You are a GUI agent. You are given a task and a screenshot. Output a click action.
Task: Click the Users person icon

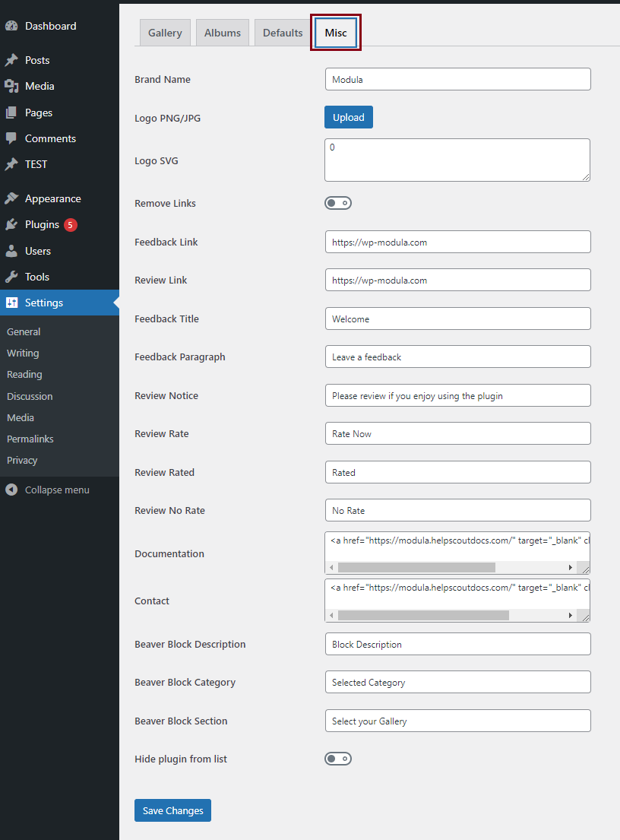click(x=11, y=251)
